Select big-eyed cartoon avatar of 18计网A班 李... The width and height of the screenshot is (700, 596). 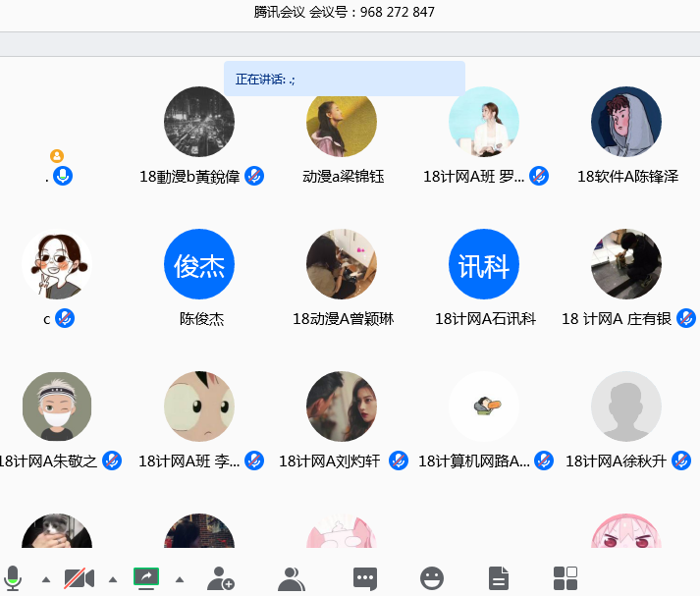coord(199,406)
